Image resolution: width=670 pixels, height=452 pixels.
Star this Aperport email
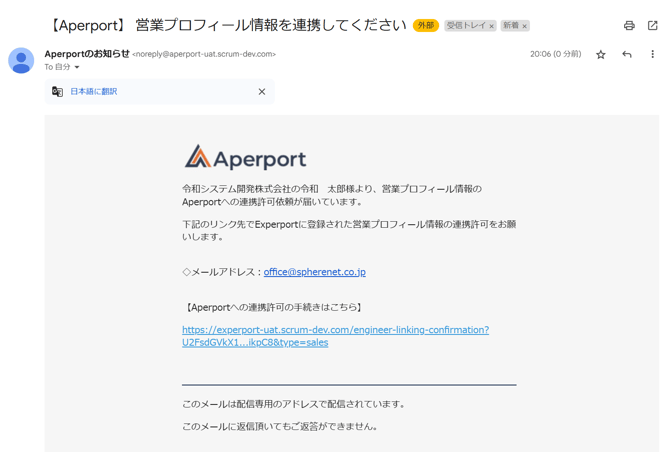tap(601, 55)
